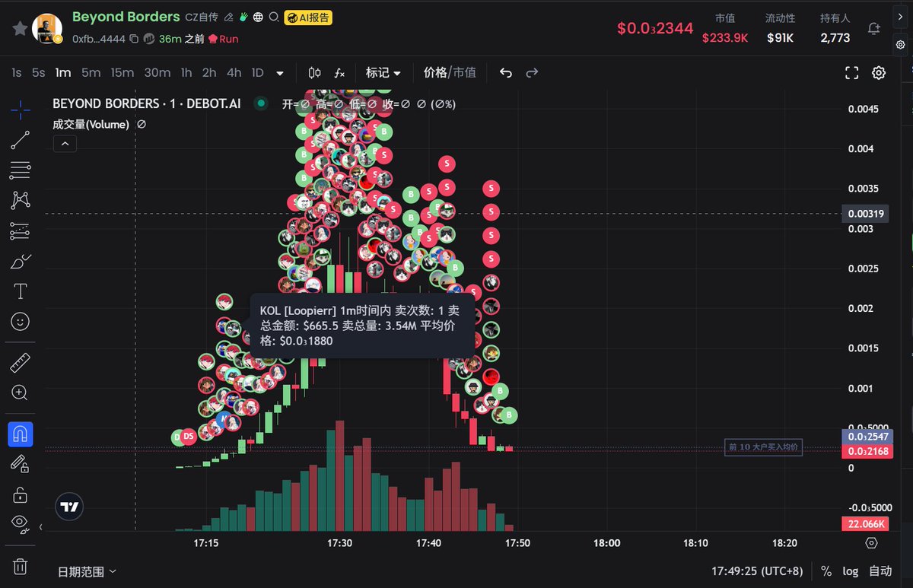Toggle hide all drawings eye
Image resolution: width=913 pixels, height=588 pixels.
[21, 524]
